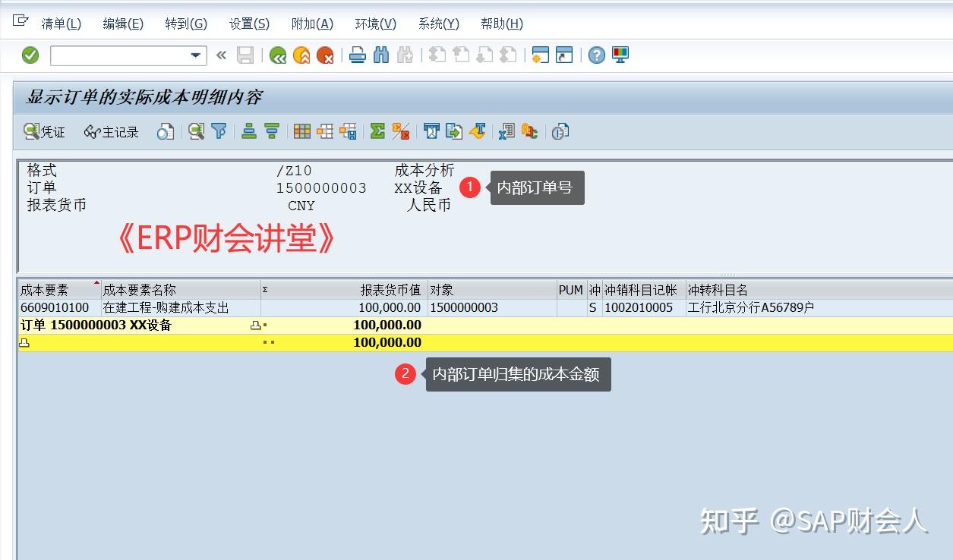Sort in descending order
This screenshot has height=560, width=953.
(x=273, y=131)
